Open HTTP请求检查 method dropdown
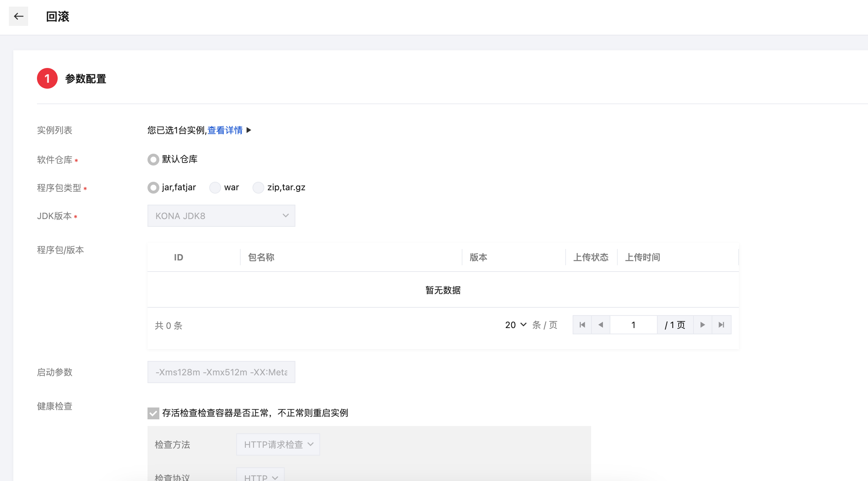Screen dimensions: 868x481 [x=278, y=444]
